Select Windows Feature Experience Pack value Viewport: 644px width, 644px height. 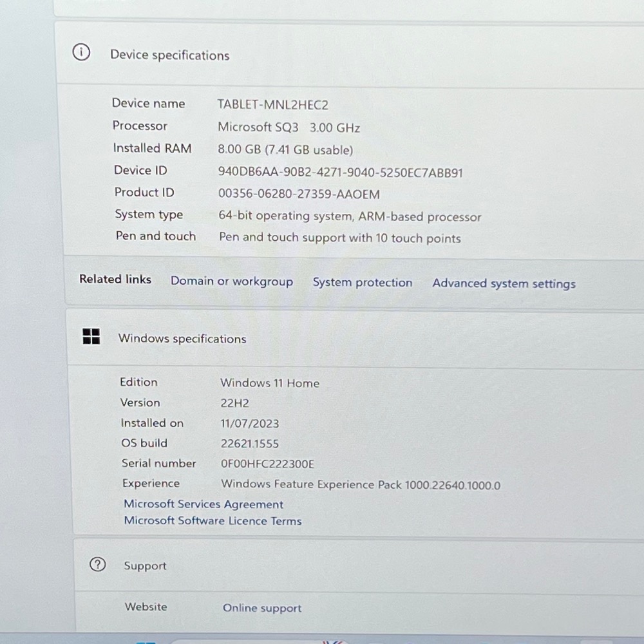click(361, 485)
